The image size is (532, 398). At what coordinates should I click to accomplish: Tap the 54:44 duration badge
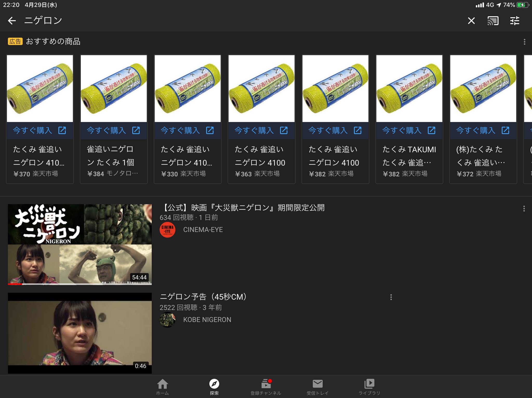click(x=139, y=277)
